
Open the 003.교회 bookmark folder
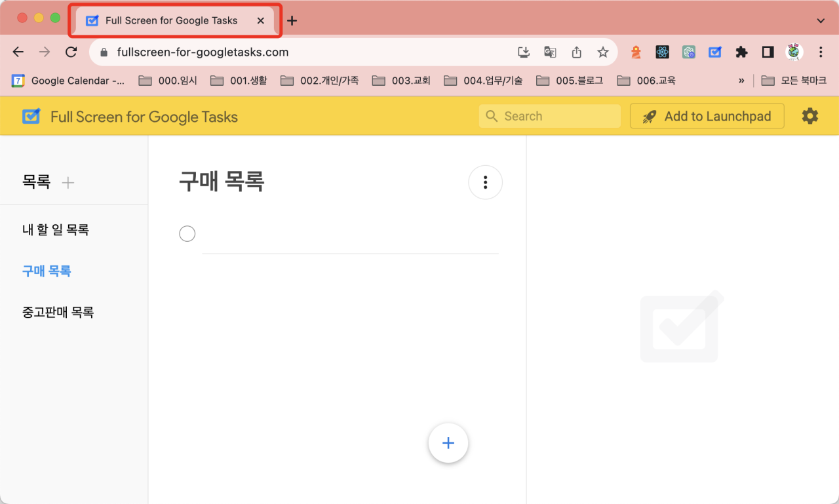pyautogui.click(x=401, y=81)
